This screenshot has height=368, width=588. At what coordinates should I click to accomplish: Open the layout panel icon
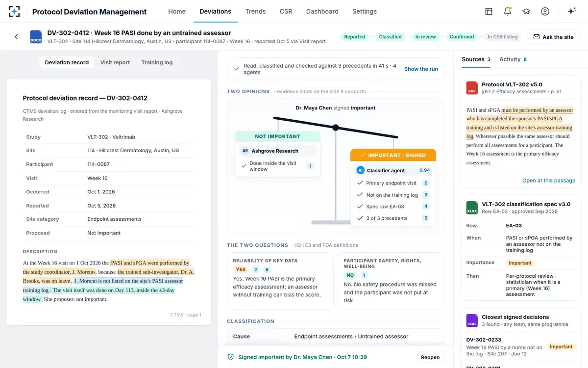tap(489, 11)
